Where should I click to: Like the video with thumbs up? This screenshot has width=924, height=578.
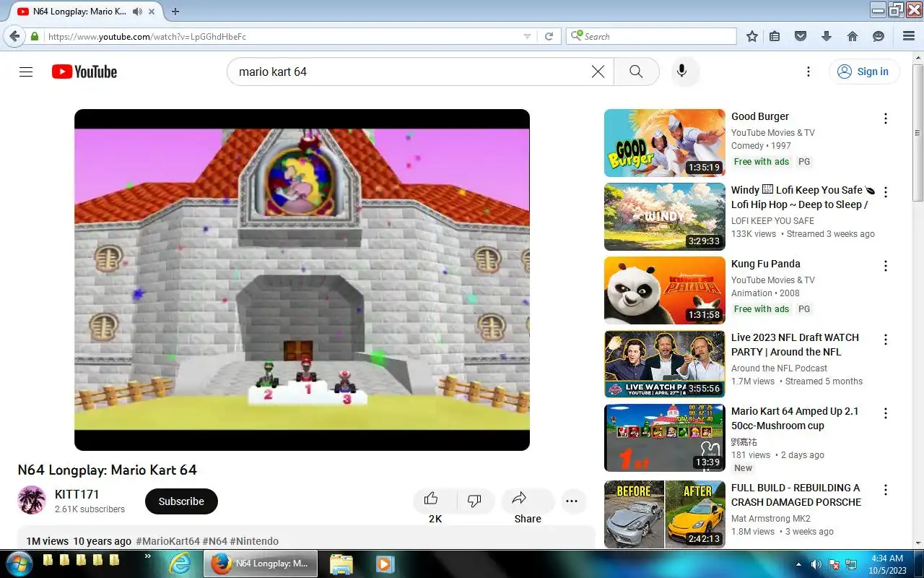click(x=434, y=500)
